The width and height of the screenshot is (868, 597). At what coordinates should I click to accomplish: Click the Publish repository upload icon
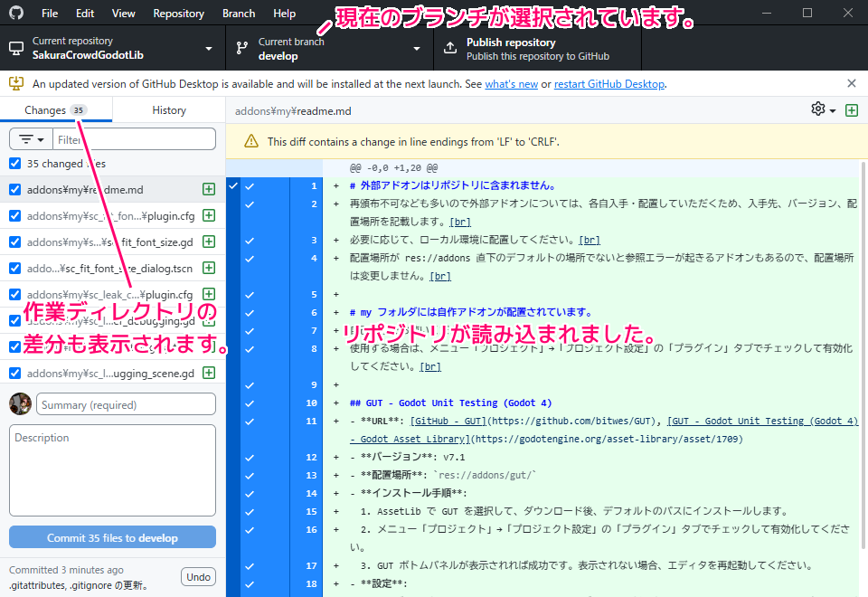pos(449,49)
